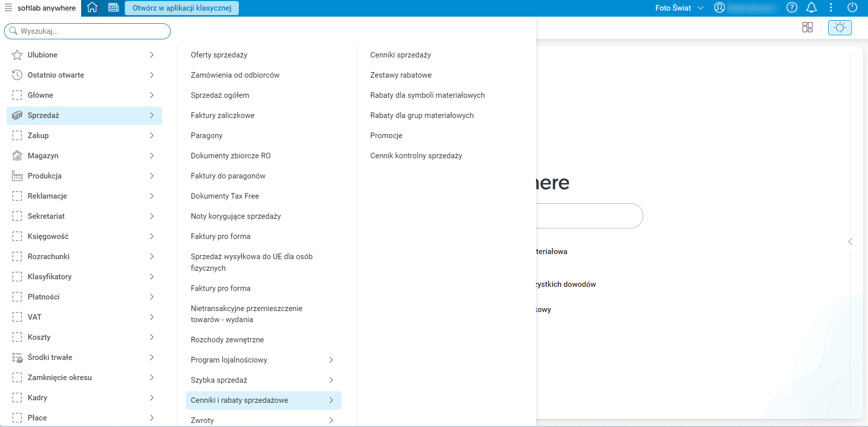Screen dimensions: 868x427
Task: Click the power logout icon
Action: coord(852,8)
